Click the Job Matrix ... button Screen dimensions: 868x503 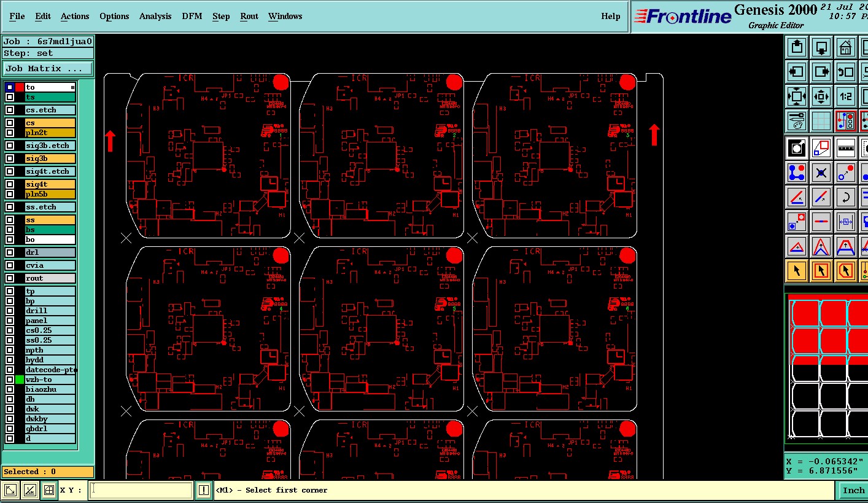[x=48, y=69]
